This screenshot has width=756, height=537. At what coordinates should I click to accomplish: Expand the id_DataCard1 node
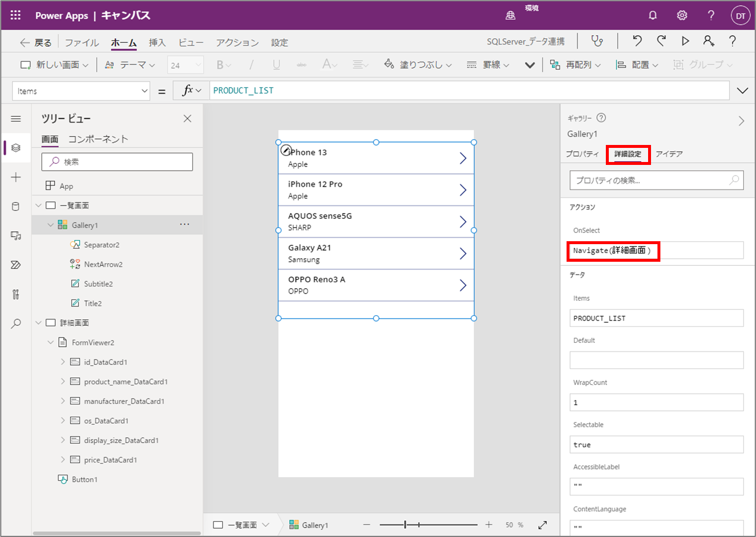click(x=63, y=362)
